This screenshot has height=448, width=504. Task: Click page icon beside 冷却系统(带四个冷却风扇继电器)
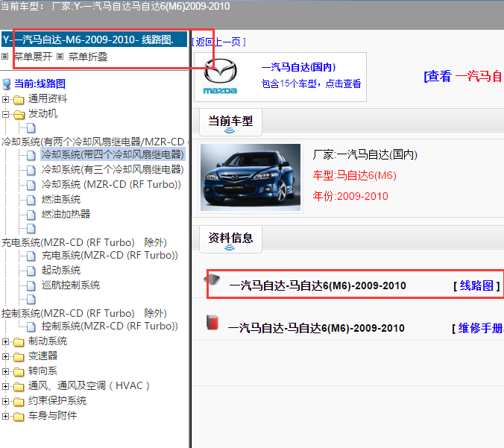(x=31, y=155)
